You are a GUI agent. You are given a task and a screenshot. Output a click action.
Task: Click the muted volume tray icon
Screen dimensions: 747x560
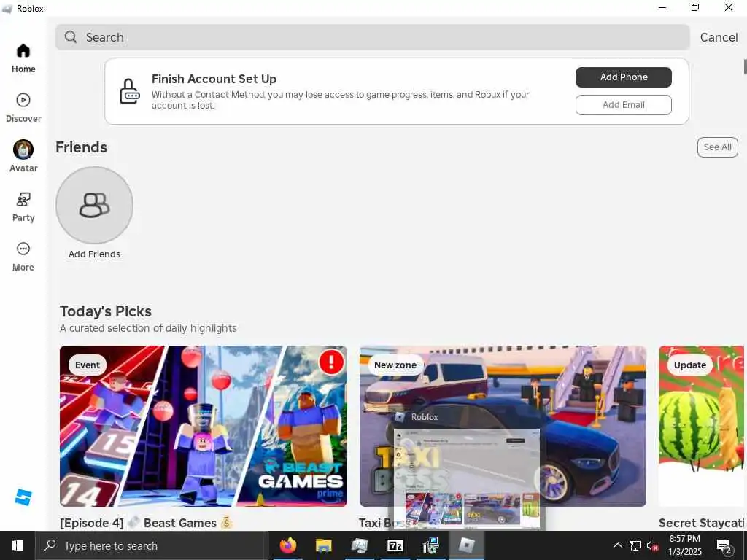[653, 545]
